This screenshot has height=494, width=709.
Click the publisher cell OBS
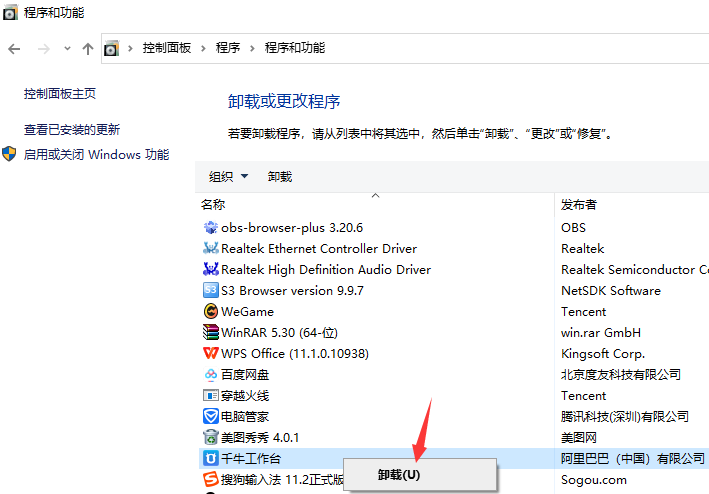(573, 227)
